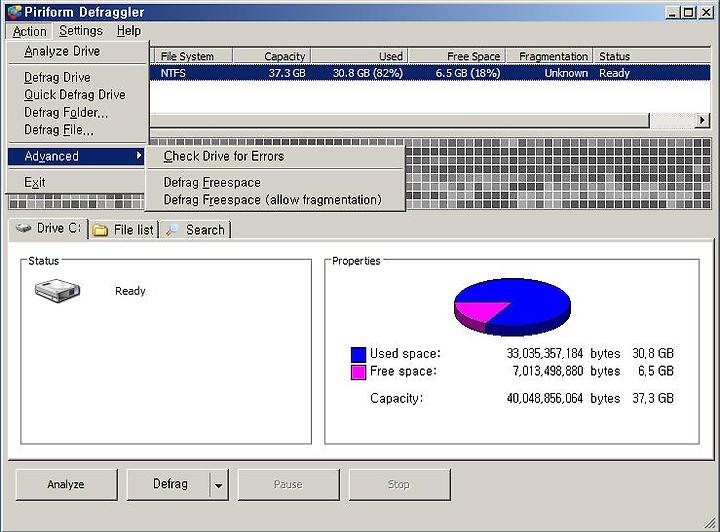Image resolution: width=720 pixels, height=532 pixels.
Task: Sort by File System column header
Action: click(x=192, y=56)
